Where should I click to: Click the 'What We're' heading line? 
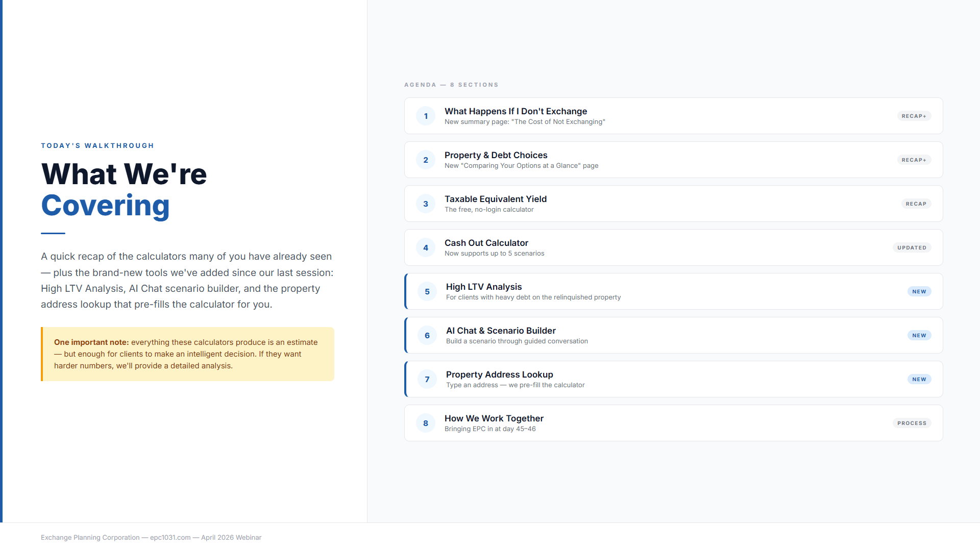pos(124,174)
